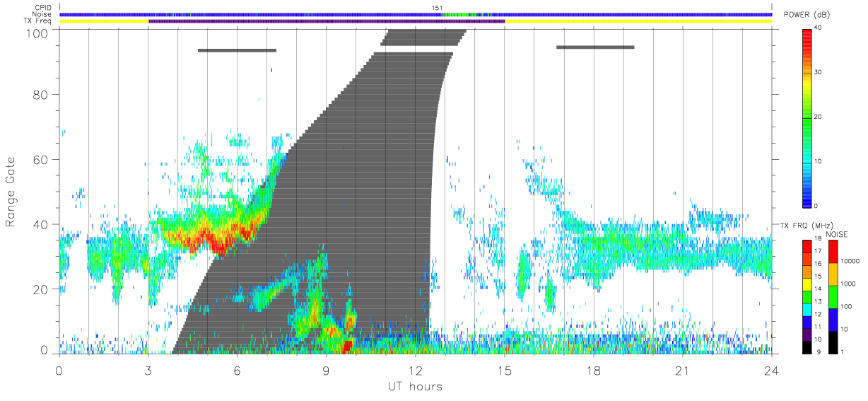Click the NOISE color bar
Image resolution: width=868 pixels, height=401 pixels.
coord(834,296)
